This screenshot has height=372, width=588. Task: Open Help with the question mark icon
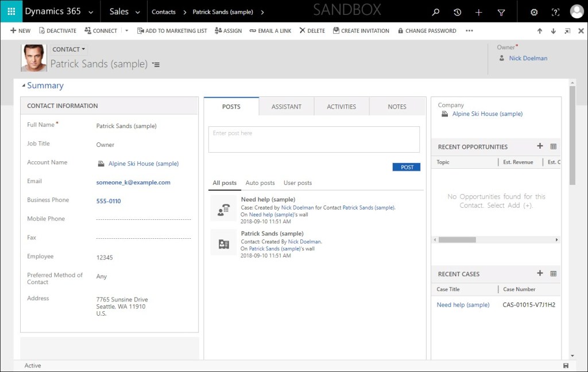tap(555, 11)
